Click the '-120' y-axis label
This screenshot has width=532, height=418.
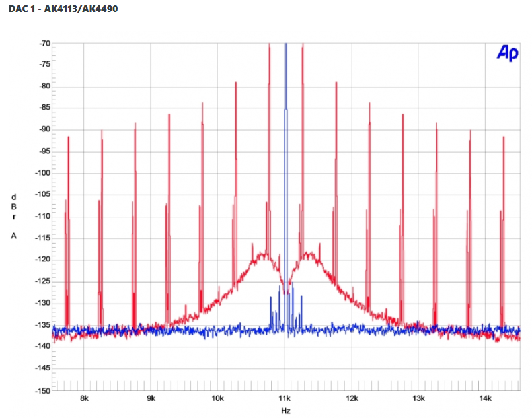[x=43, y=260]
